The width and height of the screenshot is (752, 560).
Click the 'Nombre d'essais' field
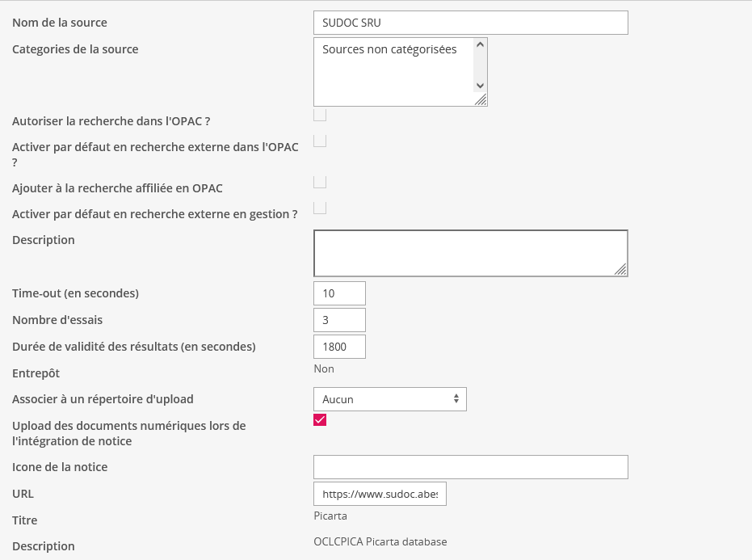pyautogui.click(x=339, y=320)
